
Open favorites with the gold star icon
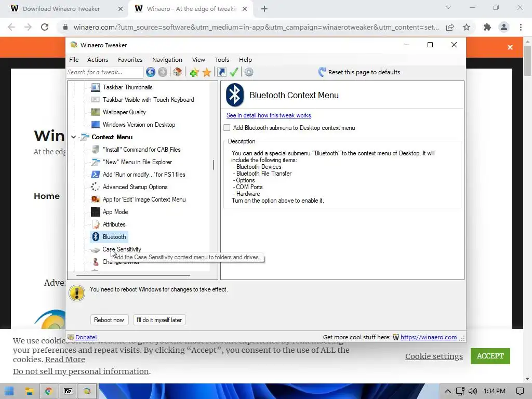(207, 72)
